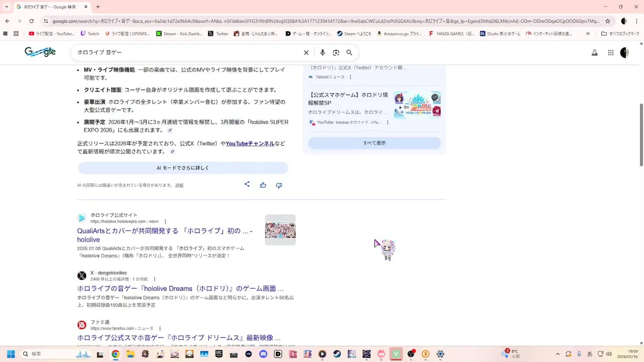This screenshot has width=644, height=362.
Task: Open a new Chrome tab
Action: (98, 7)
